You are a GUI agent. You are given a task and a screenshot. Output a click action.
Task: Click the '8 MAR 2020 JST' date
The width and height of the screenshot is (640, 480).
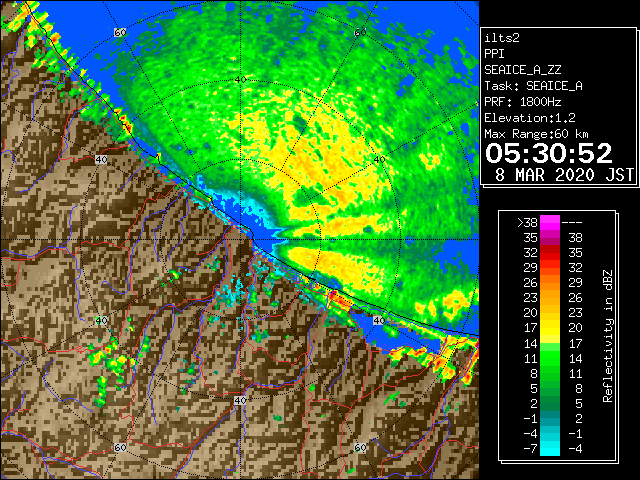click(564, 175)
